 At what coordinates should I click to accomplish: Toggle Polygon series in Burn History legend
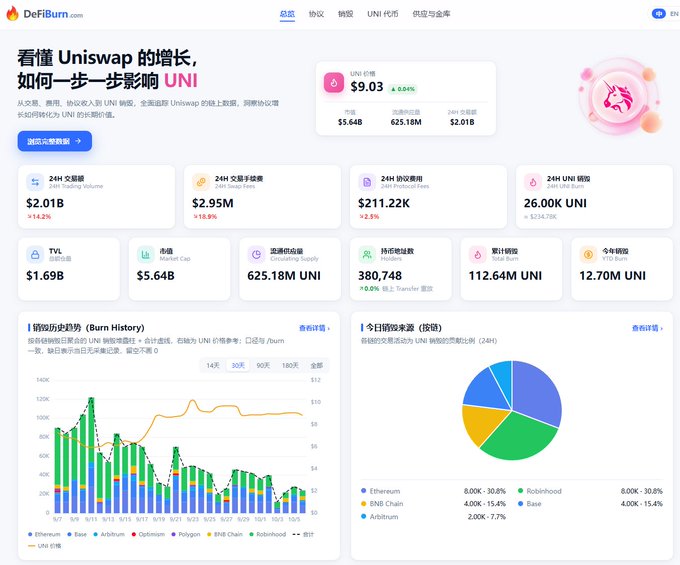point(186,534)
